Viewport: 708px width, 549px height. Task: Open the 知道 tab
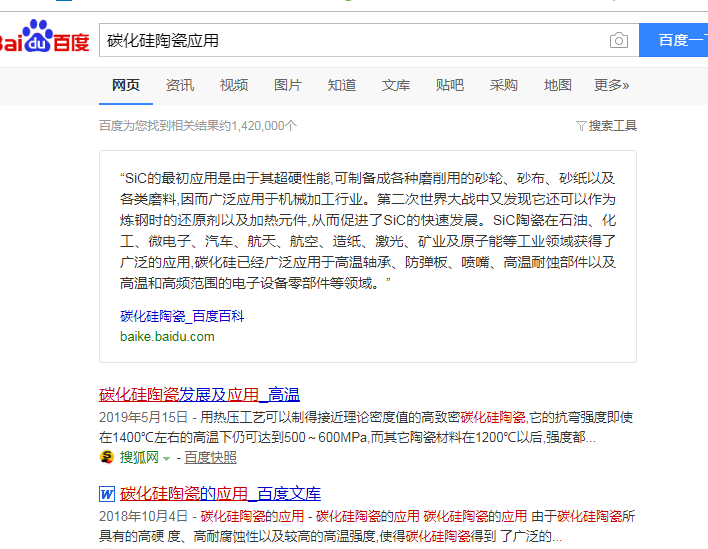342,85
